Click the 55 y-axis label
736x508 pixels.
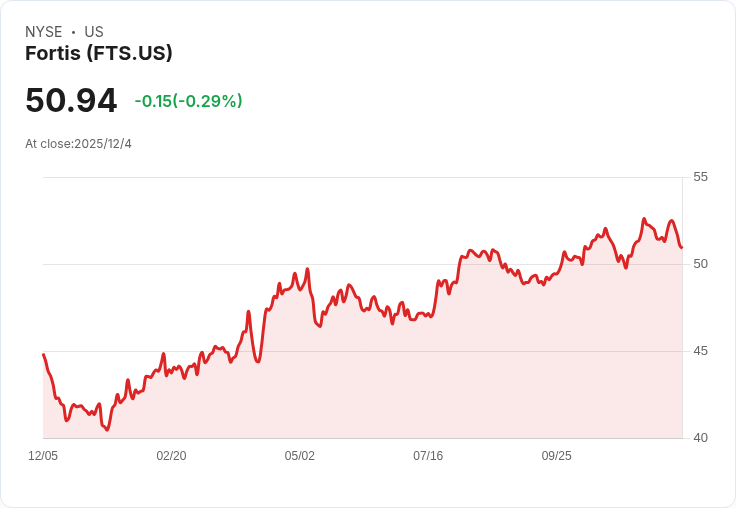click(700, 177)
